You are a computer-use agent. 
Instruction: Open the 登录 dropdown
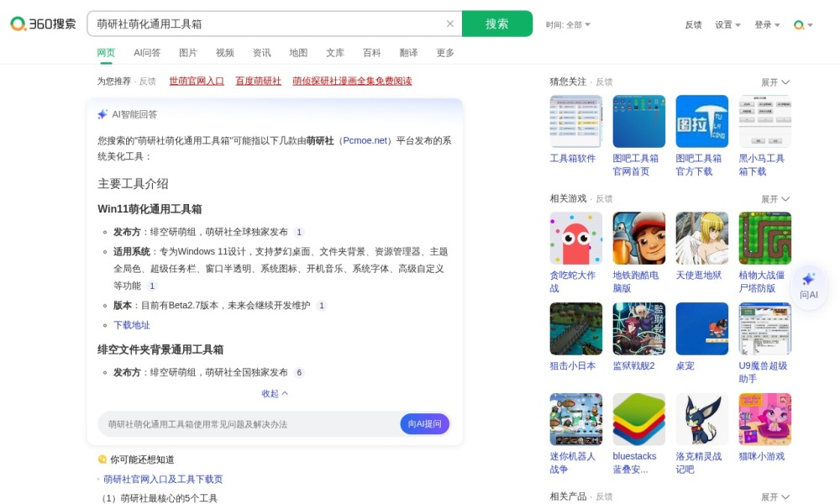(x=767, y=24)
